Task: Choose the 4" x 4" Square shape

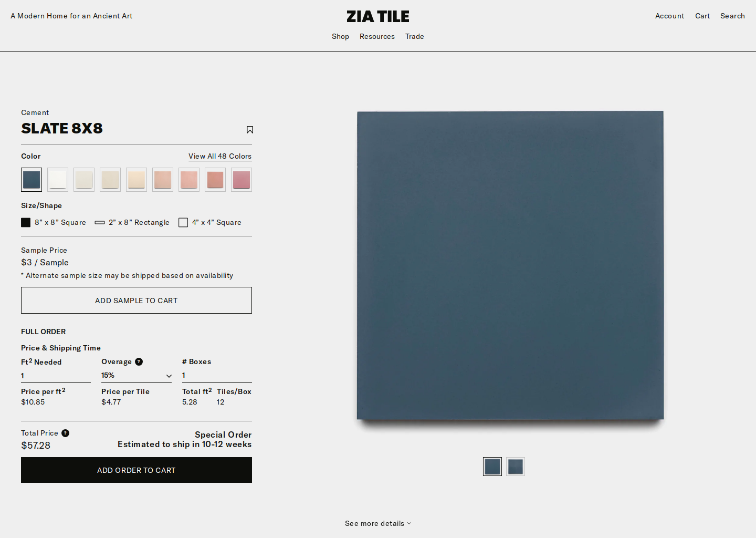Action: tap(210, 222)
